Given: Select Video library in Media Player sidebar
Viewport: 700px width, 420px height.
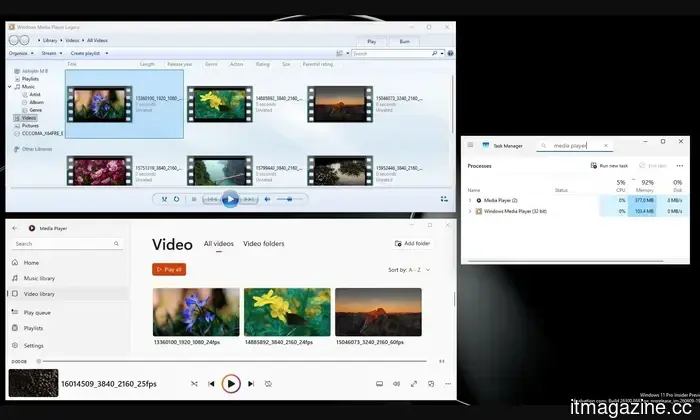Looking at the screenshot, I should (x=67, y=294).
